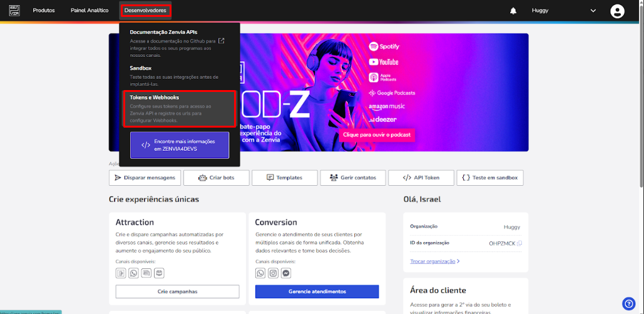Click the Disparar mensagens shortcut
Screen dimensions: 644x314
tap(145, 178)
